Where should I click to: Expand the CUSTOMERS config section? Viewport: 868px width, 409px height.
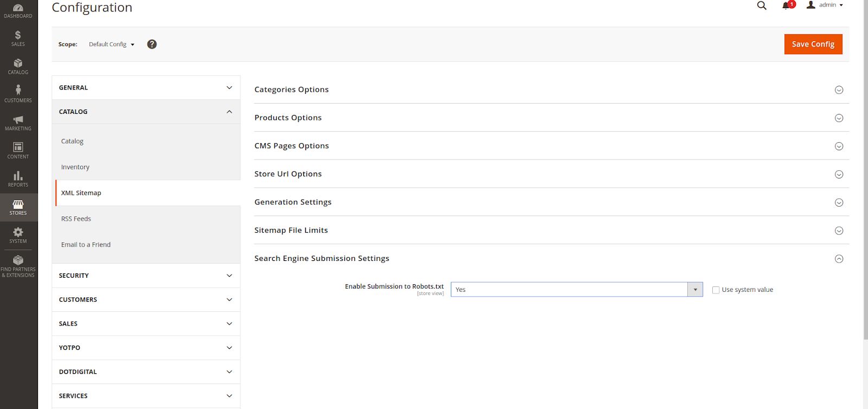(x=146, y=299)
